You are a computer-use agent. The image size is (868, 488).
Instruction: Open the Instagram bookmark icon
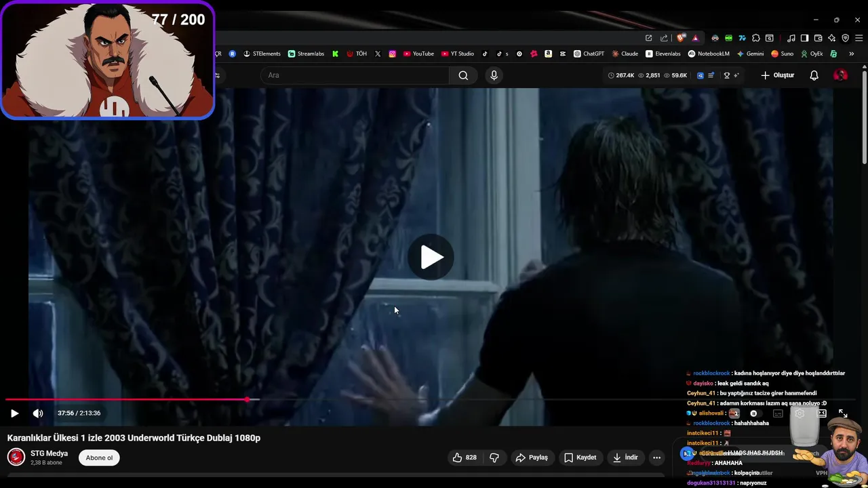pyautogui.click(x=392, y=54)
